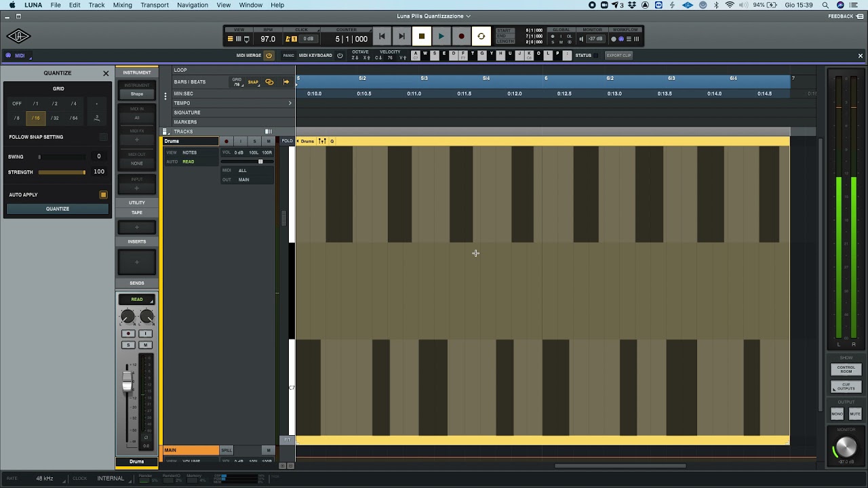Click the Swing slider

coord(62,157)
